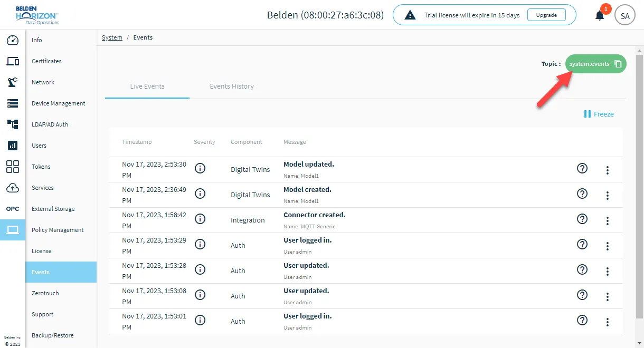
Task: Select the Events menu item
Action: coord(61,272)
